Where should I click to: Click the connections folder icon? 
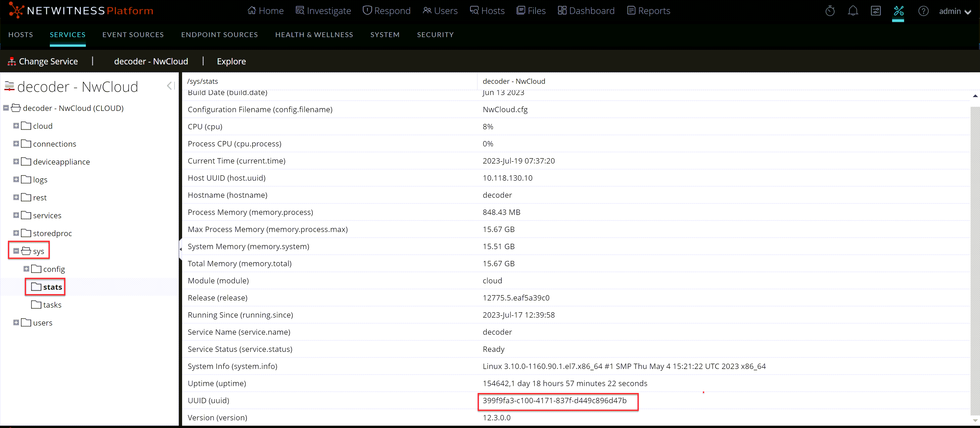26,144
